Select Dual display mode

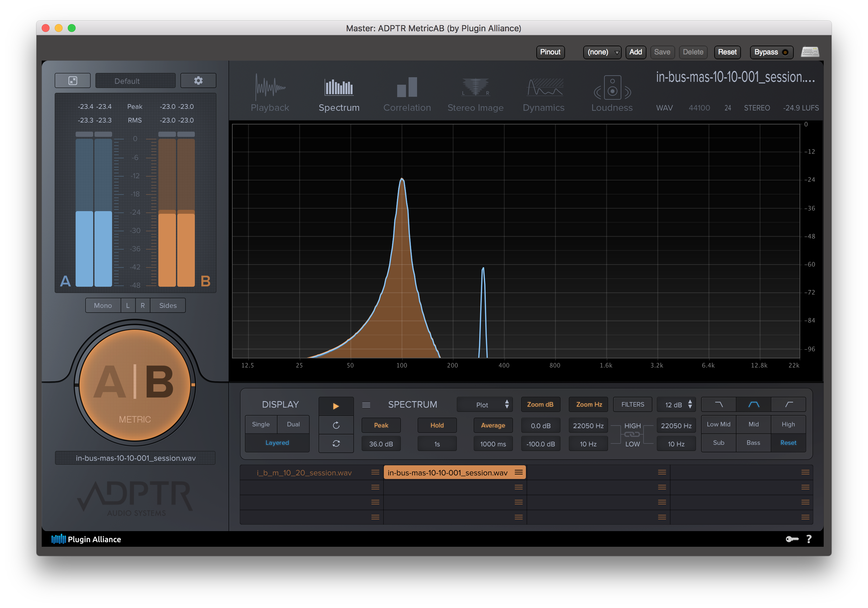pos(293,424)
